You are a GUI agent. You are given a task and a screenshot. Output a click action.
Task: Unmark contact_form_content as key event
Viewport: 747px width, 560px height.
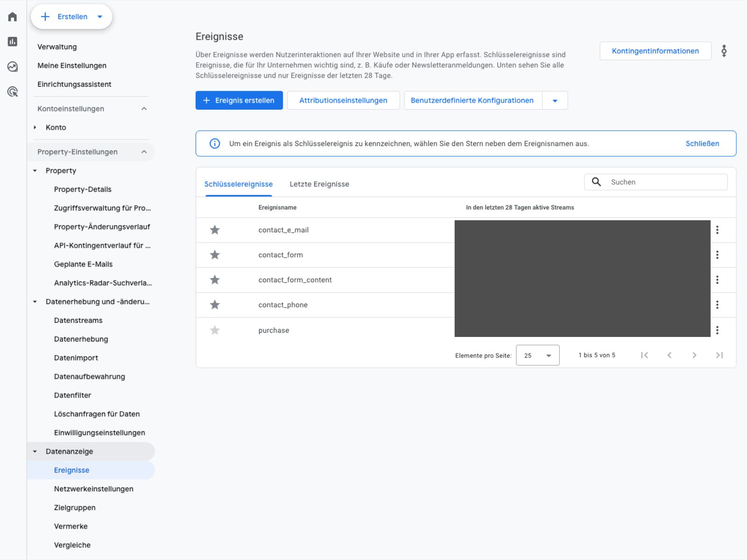[x=215, y=280]
